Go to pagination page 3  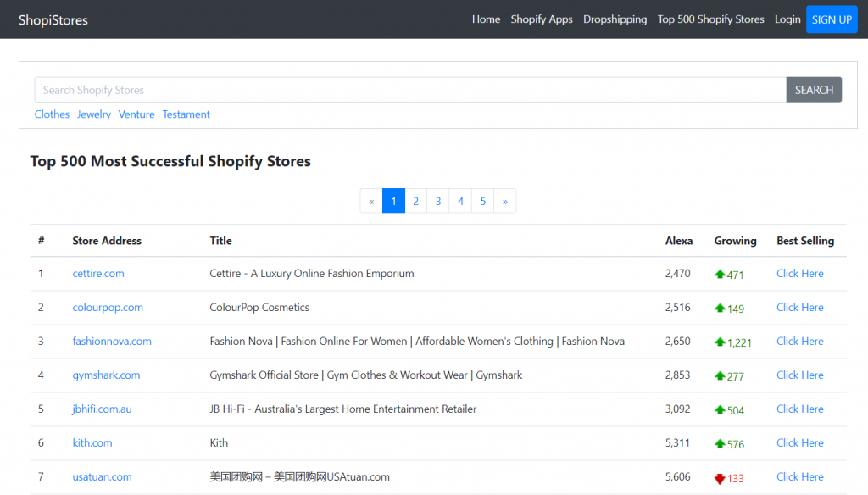[x=437, y=201]
